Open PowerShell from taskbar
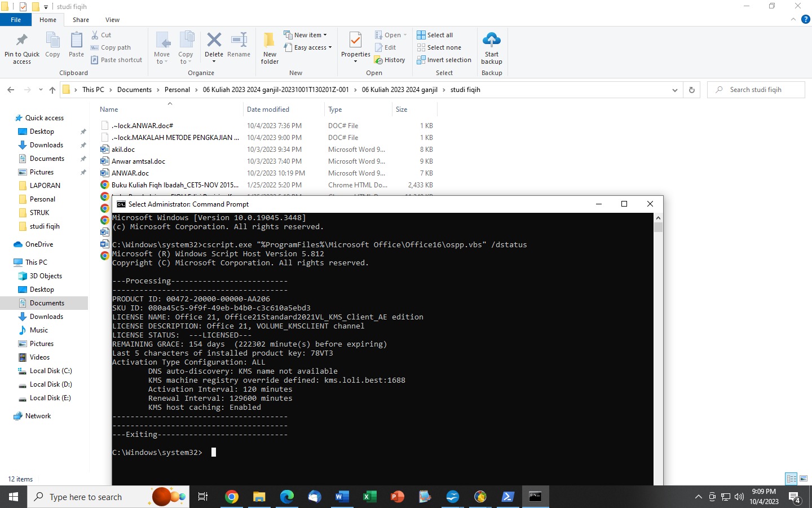This screenshot has width=812, height=508. [507, 497]
